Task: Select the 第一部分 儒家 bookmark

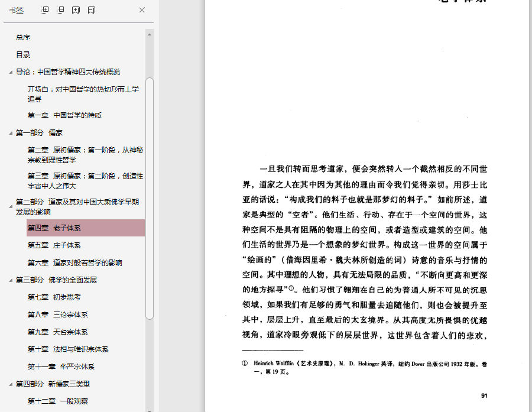Action: [39, 132]
